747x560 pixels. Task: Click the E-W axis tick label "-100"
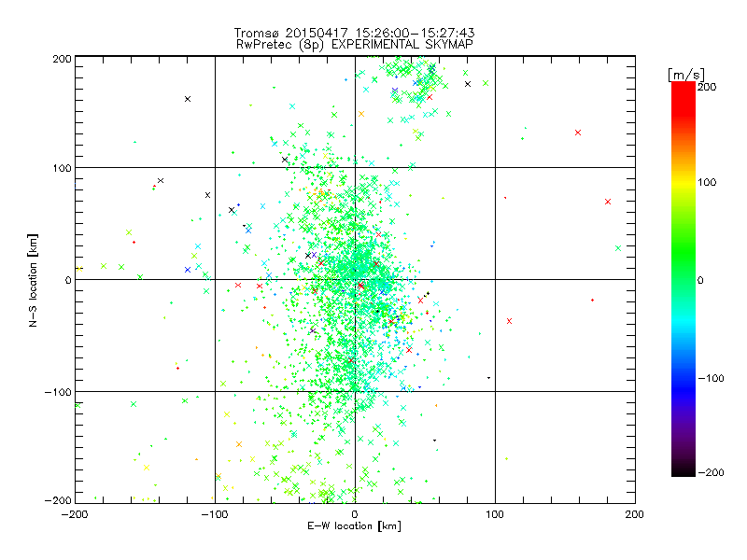[215, 514]
